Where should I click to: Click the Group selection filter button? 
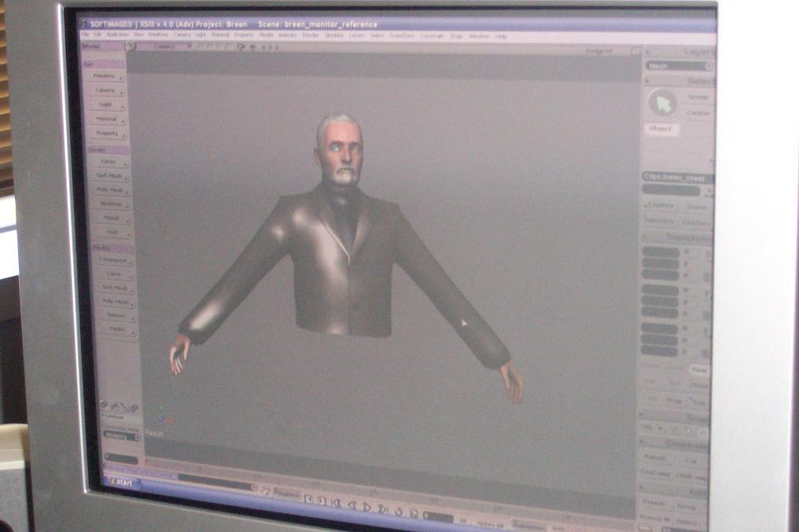pyautogui.click(x=698, y=97)
